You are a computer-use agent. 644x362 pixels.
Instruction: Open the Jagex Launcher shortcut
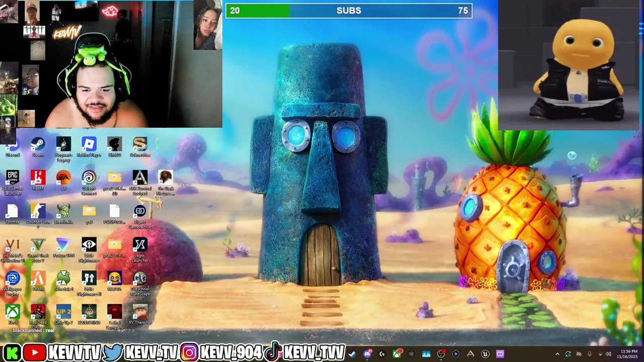click(140, 251)
